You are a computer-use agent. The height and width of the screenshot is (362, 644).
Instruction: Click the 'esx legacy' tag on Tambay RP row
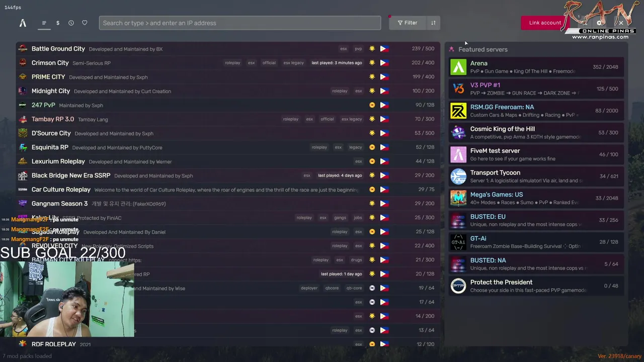(352, 119)
